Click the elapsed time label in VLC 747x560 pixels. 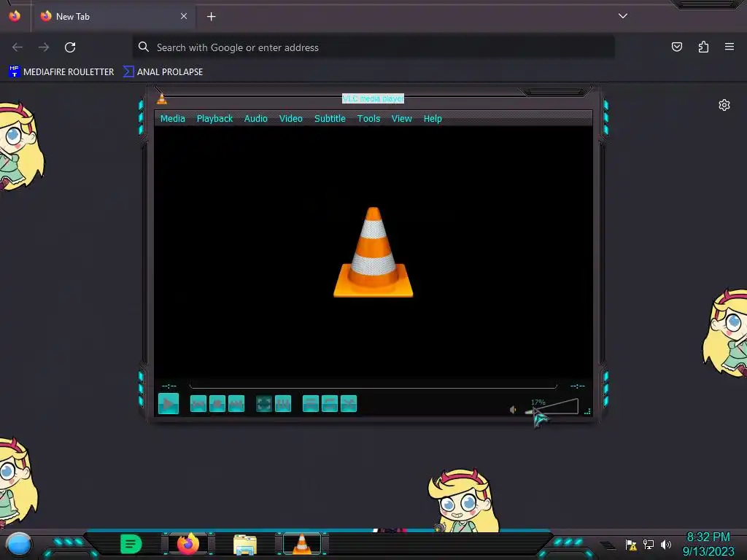click(169, 386)
